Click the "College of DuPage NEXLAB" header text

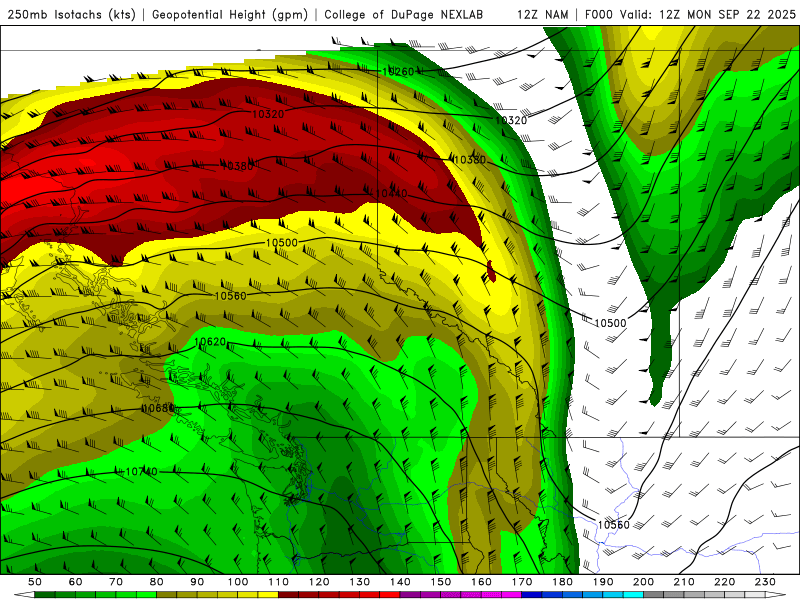(404, 14)
